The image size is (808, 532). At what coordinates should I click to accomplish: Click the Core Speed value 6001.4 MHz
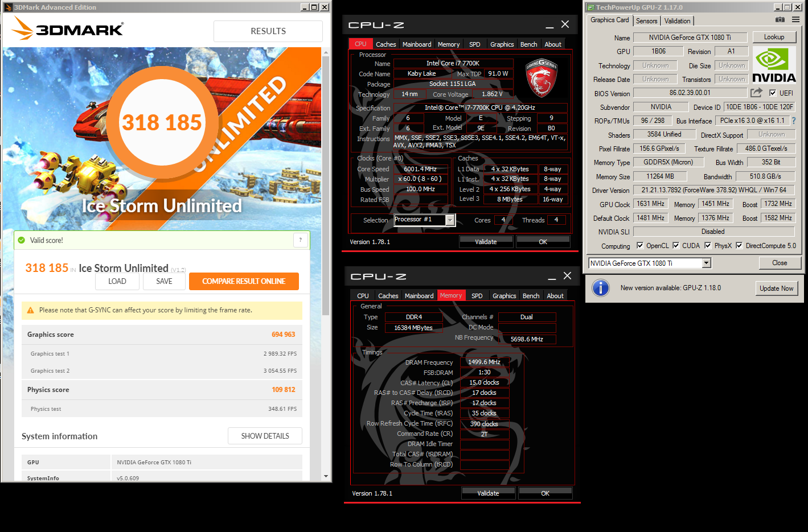420,169
